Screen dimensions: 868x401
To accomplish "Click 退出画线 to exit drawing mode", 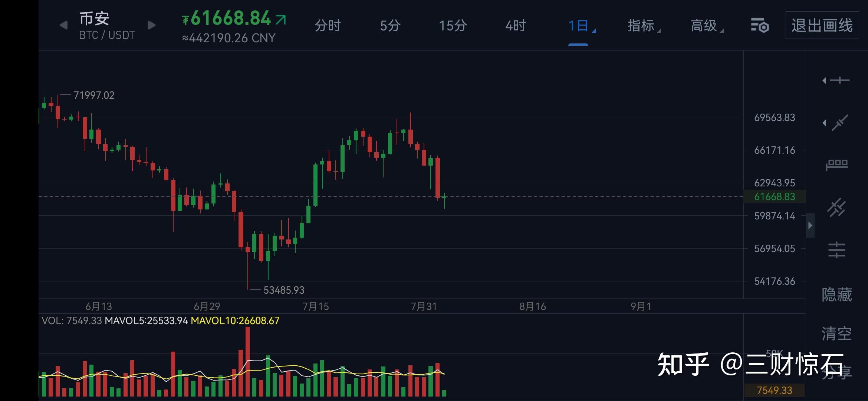I will pyautogui.click(x=822, y=25).
